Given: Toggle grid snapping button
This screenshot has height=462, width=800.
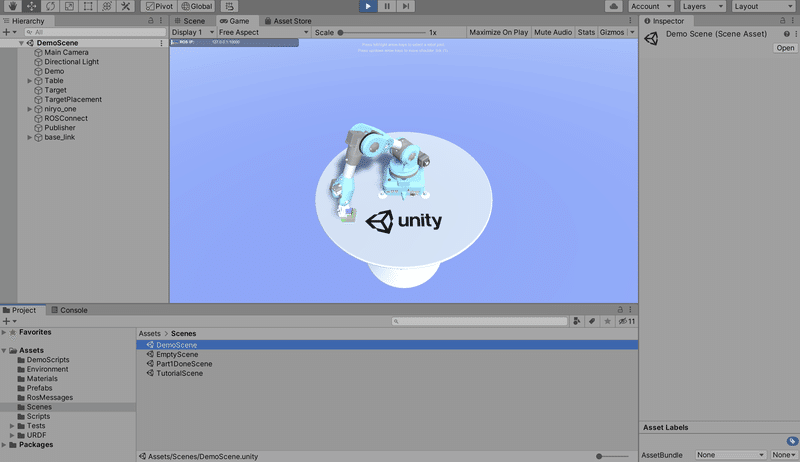Looking at the screenshot, I should pos(230,6).
